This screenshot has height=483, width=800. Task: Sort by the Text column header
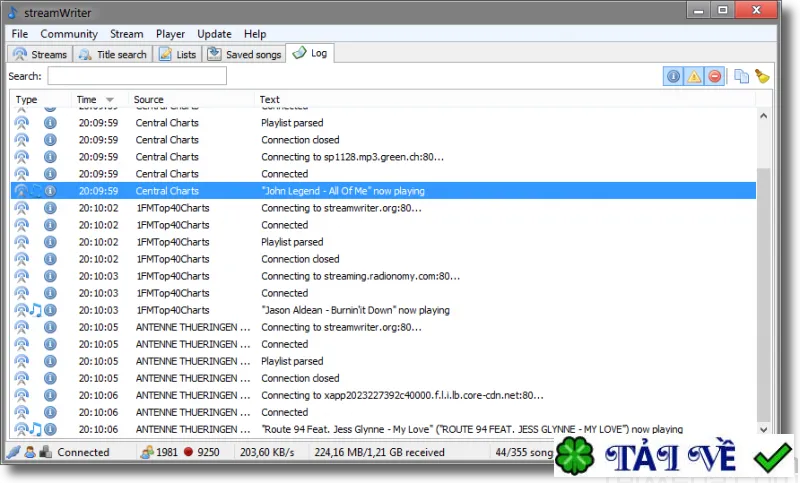point(505,99)
